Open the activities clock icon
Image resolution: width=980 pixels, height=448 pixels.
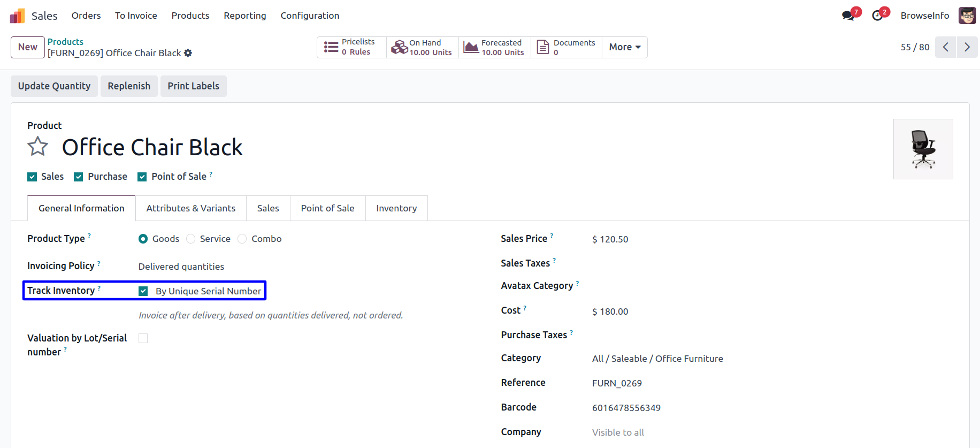pyautogui.click(x=877, y=16)
